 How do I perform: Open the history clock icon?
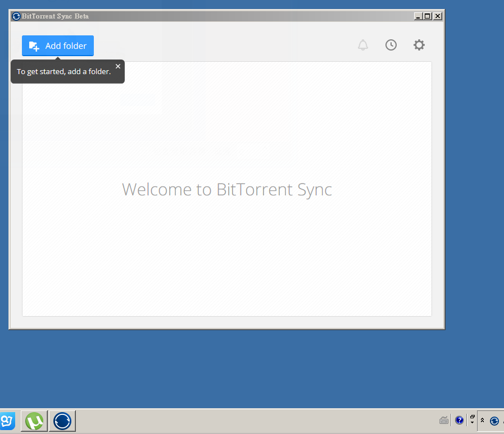point(391,45)
